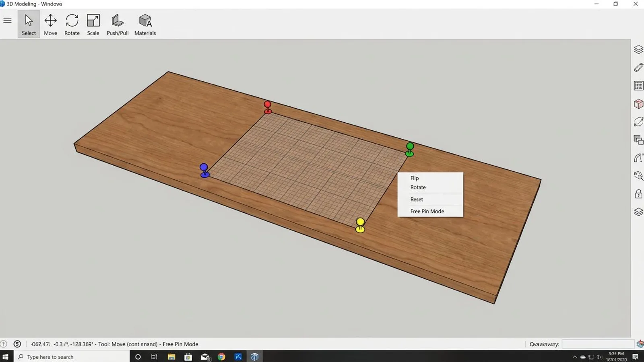Open the Windows Start menu
644x362 pixels.
[6, 357]
